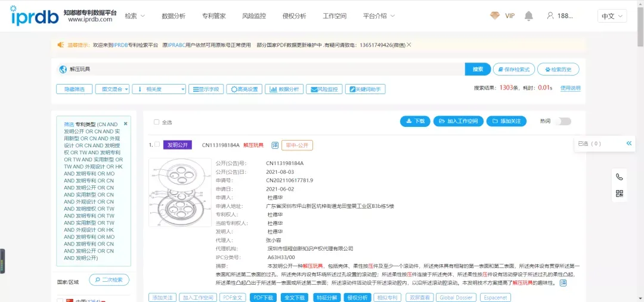Screen dimensions: 644x302
Task: Open 数据分析 in the top navigation
Action: coord(174,16)
